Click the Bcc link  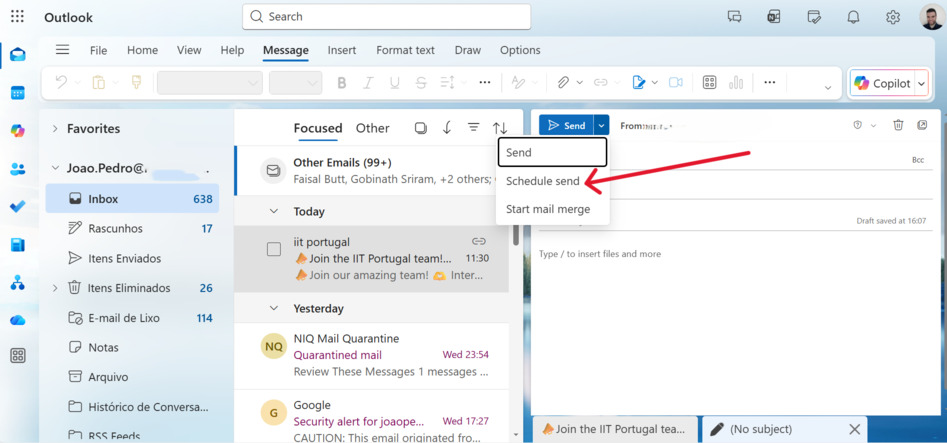918,160
